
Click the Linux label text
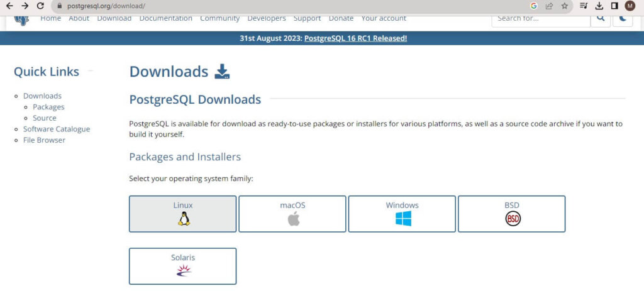click(183, 206)
